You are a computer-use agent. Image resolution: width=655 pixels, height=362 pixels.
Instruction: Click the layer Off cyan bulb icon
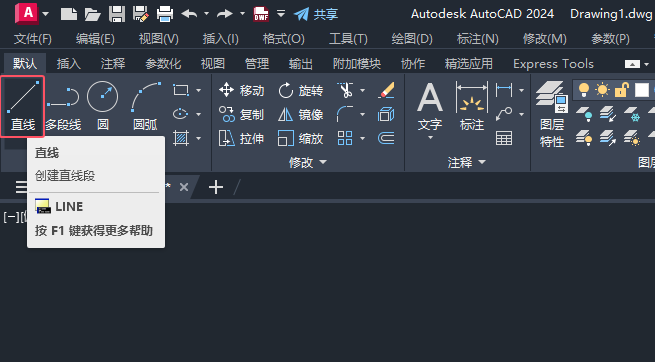click(584, 114)
